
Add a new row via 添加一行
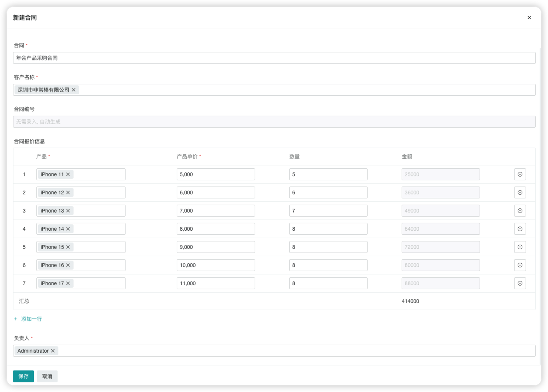(28, 319)
